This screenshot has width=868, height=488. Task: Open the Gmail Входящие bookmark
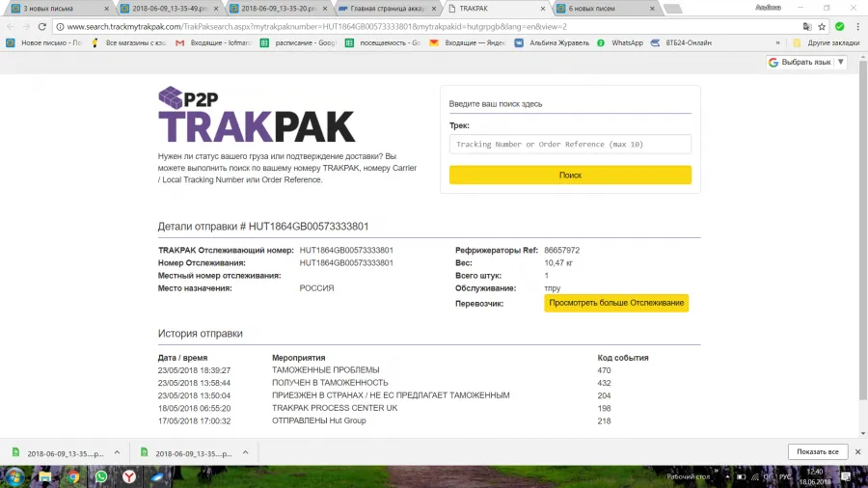(x=214, y=42)
